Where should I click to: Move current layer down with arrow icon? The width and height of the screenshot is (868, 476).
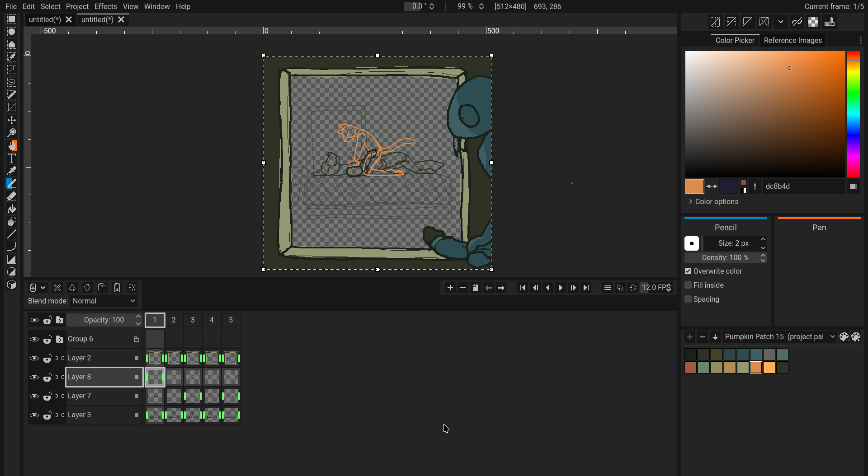click(87, 288)
